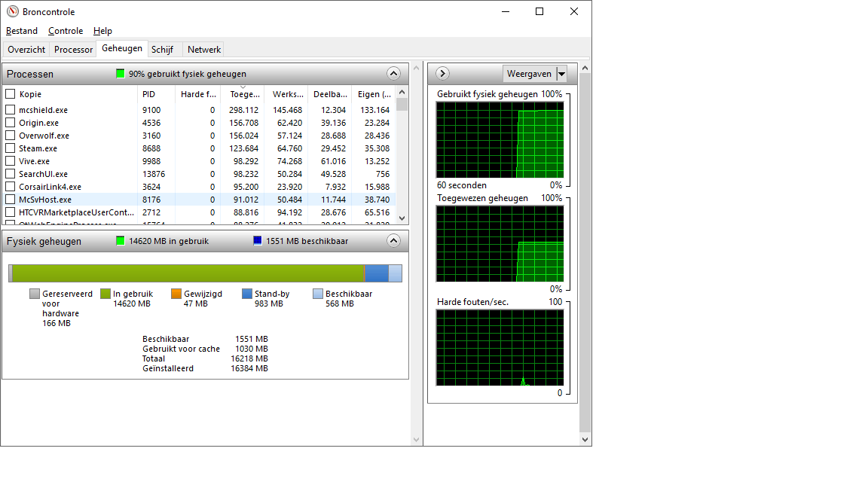Switch to the Schijf tab
Image resolution: width=868 pixels, height=488 pixels.
pos(163,49)
